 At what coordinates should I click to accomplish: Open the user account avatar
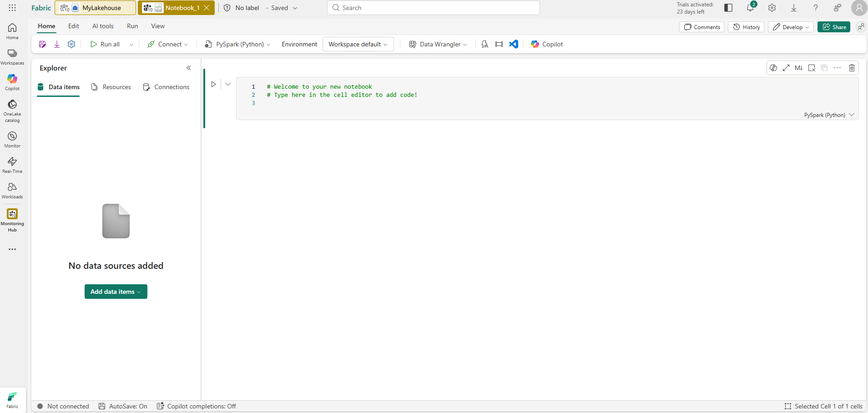point(859,8)
